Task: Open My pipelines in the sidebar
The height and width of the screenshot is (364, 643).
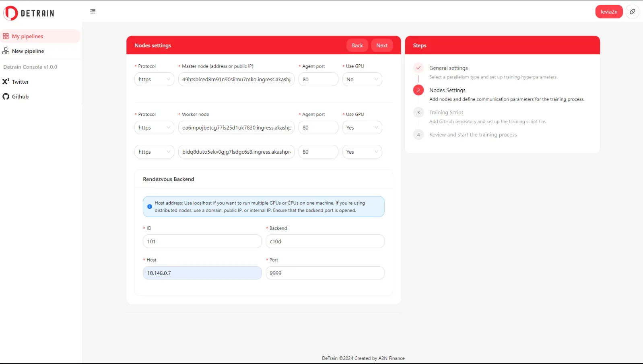Action: [27, 36]
